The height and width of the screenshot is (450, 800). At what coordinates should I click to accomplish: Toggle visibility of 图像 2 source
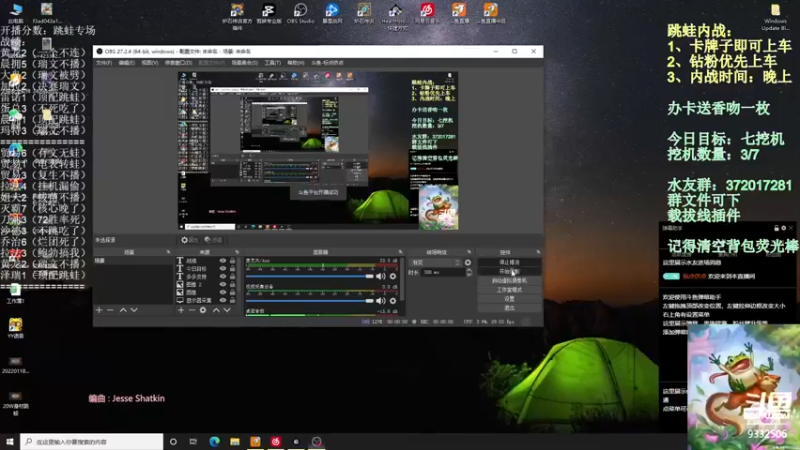(222, 284)
